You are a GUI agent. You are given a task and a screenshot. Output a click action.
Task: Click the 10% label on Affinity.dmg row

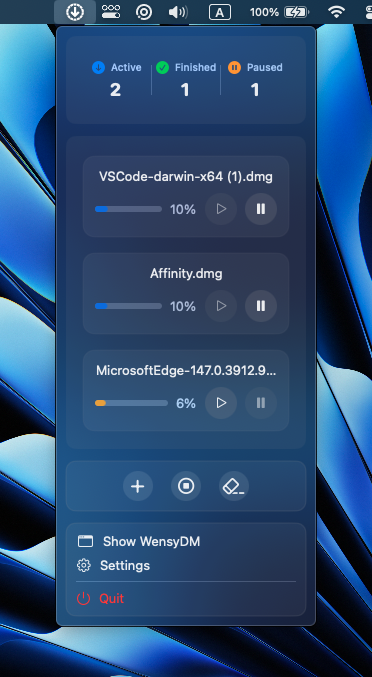[183, 306]
